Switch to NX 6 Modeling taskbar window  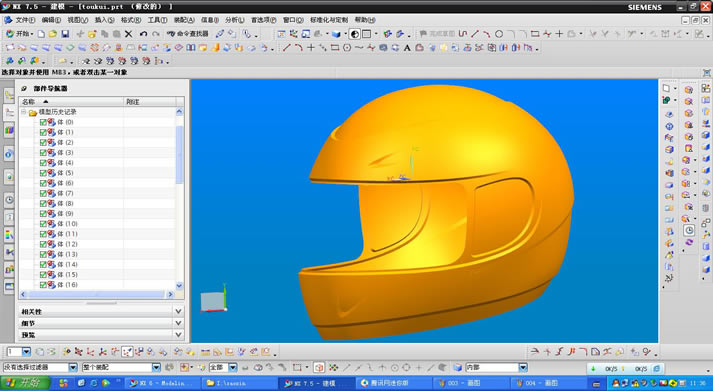(x=162, y=383)
